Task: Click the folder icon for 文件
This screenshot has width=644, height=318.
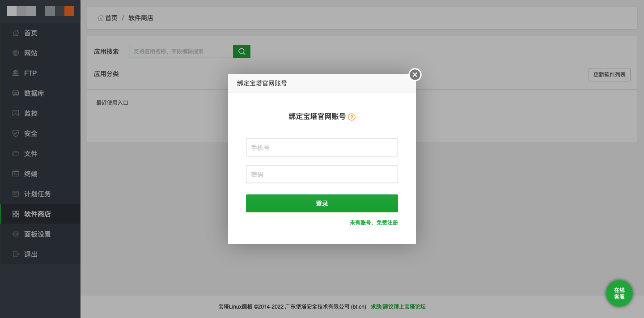Action: [x=16, y=153]
